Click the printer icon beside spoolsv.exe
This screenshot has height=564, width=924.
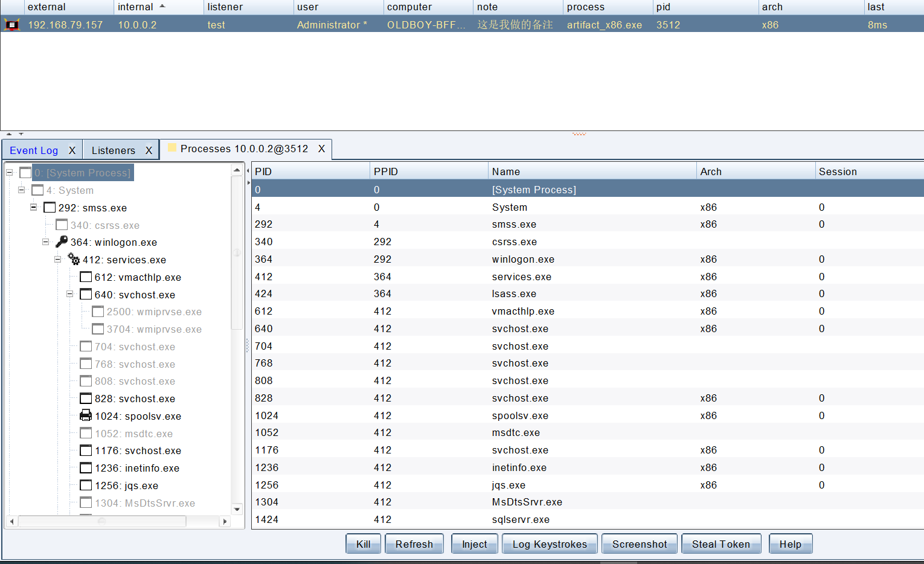[86, 415]
